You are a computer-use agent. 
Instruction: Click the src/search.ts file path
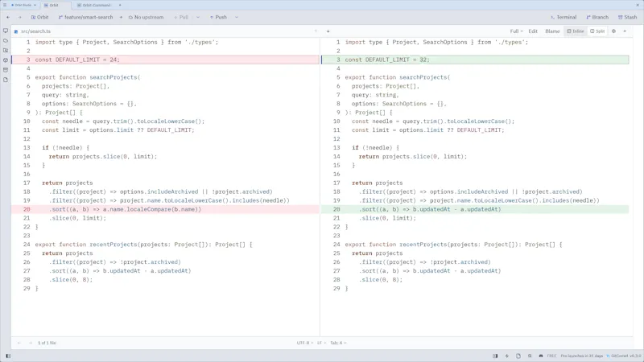pyautogui.click(x=35, y=31)
